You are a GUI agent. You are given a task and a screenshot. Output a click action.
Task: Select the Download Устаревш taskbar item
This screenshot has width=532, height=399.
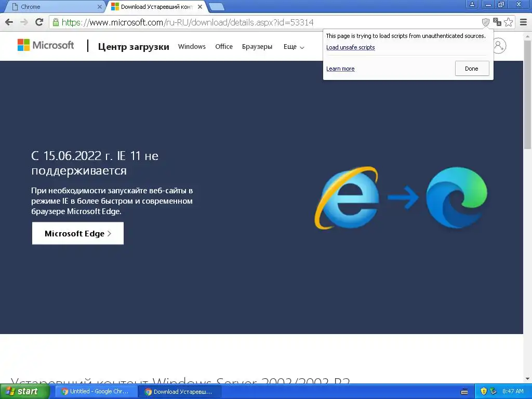pos(179,392)
